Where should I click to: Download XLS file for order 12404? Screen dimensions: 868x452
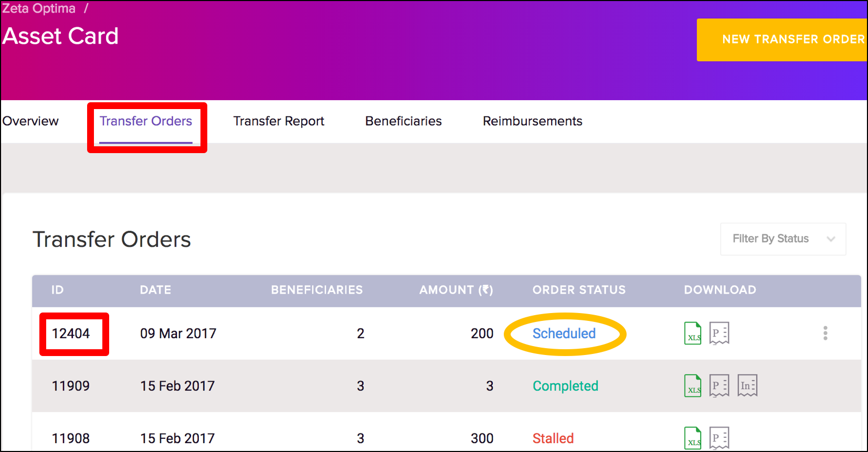(x=693, y=333)
